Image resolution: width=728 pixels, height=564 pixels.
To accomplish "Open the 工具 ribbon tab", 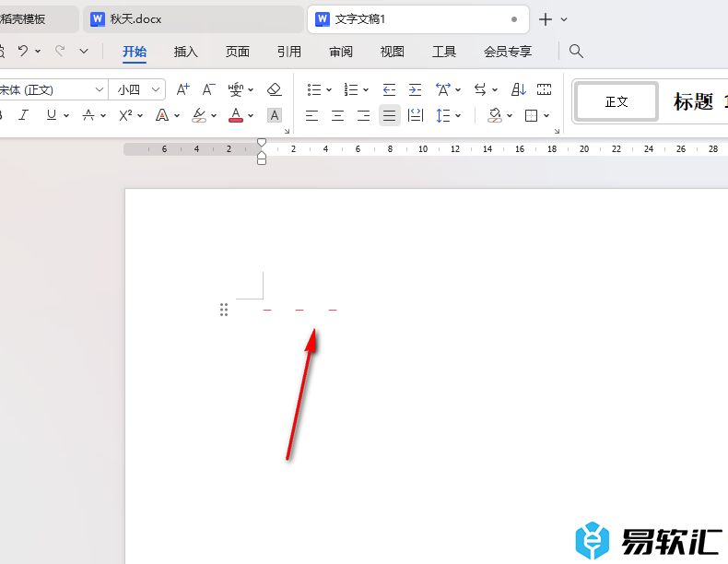I will pos(444,52).
